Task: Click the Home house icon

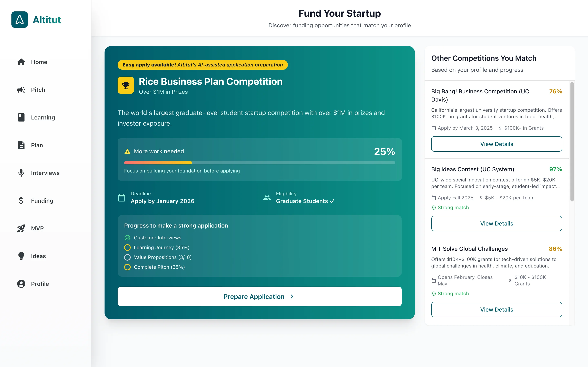Action: coord(21,62)
